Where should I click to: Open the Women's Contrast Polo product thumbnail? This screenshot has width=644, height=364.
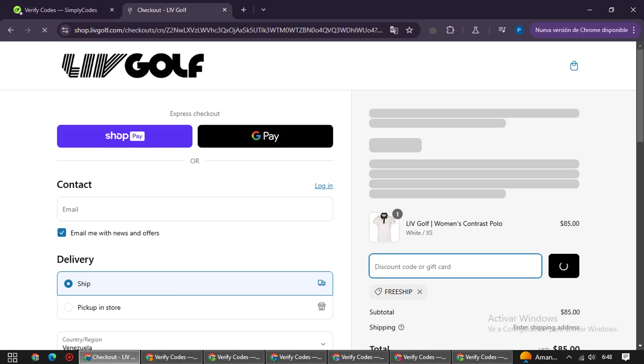coord(384,227)
